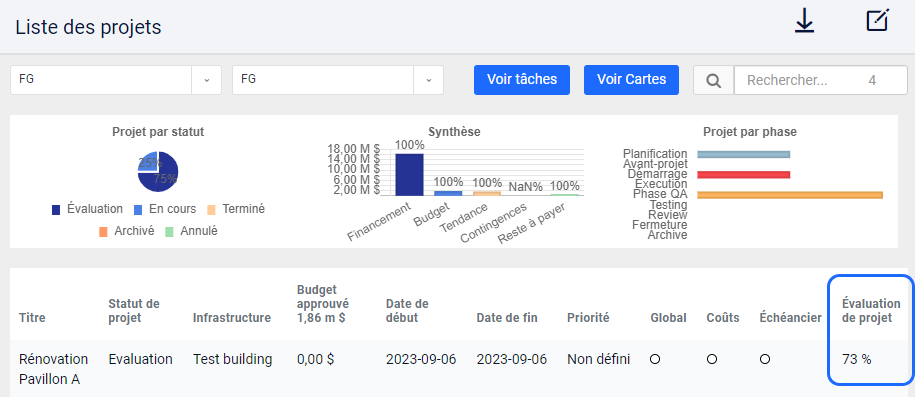Click the Voir Cartes button
915x397 pixels.
coord(631,79)
